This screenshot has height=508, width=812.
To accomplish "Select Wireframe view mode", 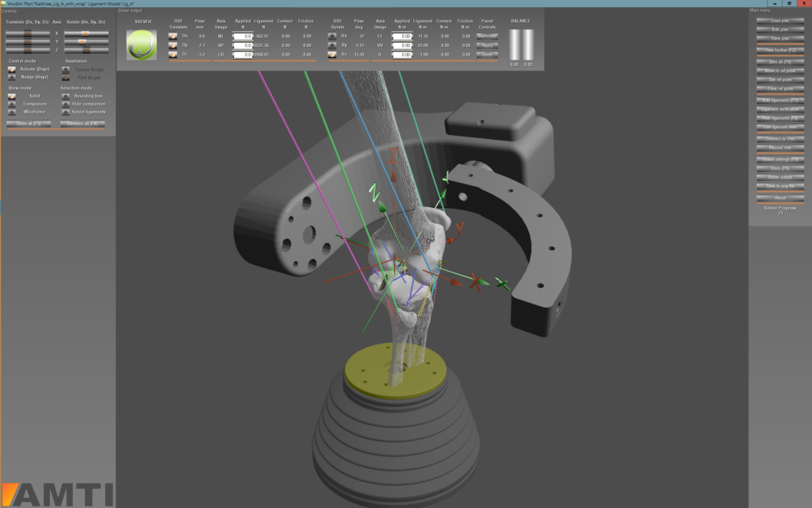I will tap(12, 112).
